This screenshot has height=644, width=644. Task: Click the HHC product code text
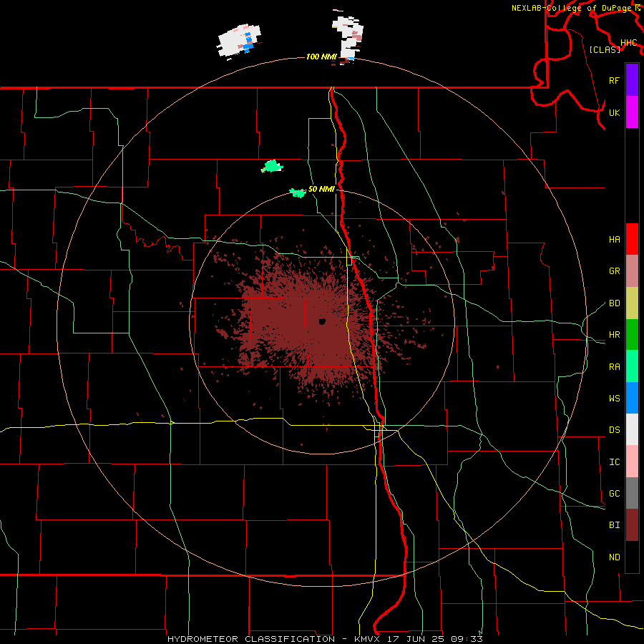[x=628, y=43]
